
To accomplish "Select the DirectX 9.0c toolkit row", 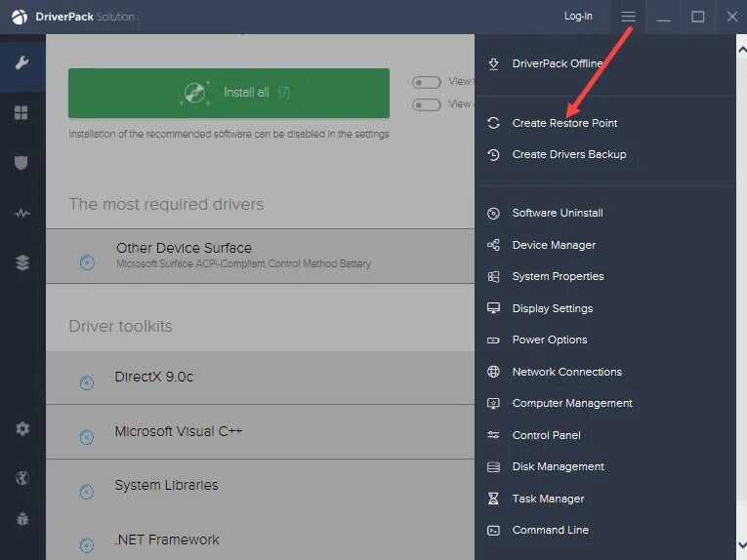I will coord(260,378).
